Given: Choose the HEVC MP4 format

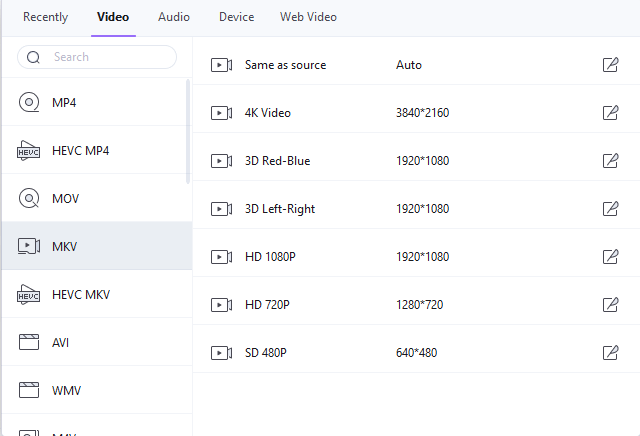Looking at the screenshot, I should click(80, 151).
